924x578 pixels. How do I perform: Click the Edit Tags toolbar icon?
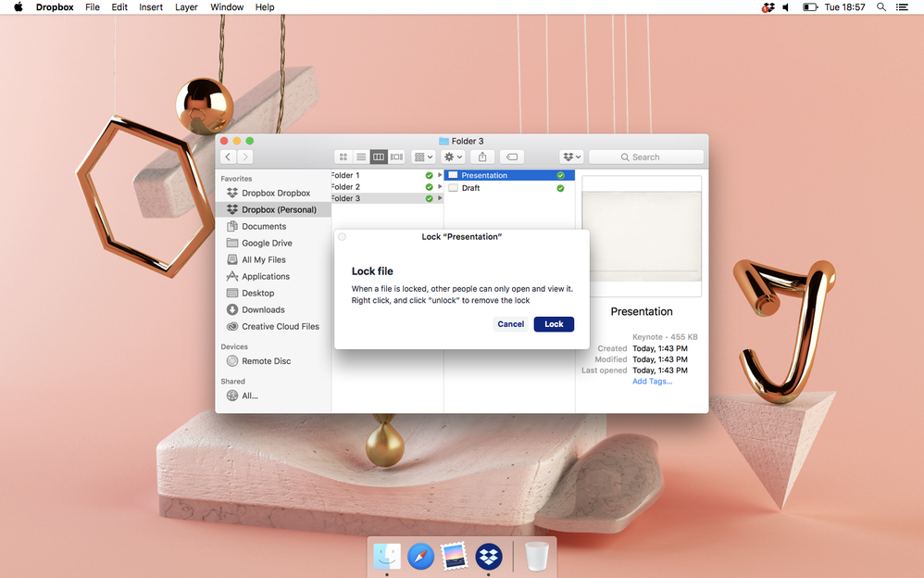click(x=512, y=157)
